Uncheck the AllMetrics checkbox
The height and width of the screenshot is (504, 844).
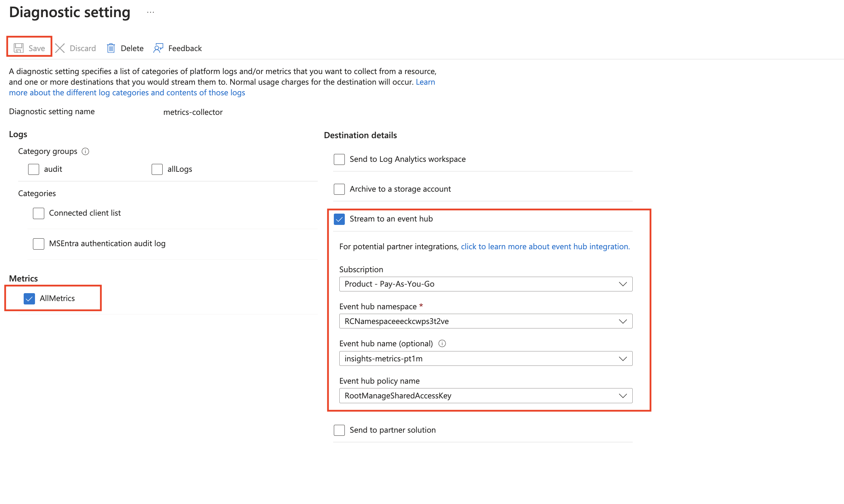[29, 298]
